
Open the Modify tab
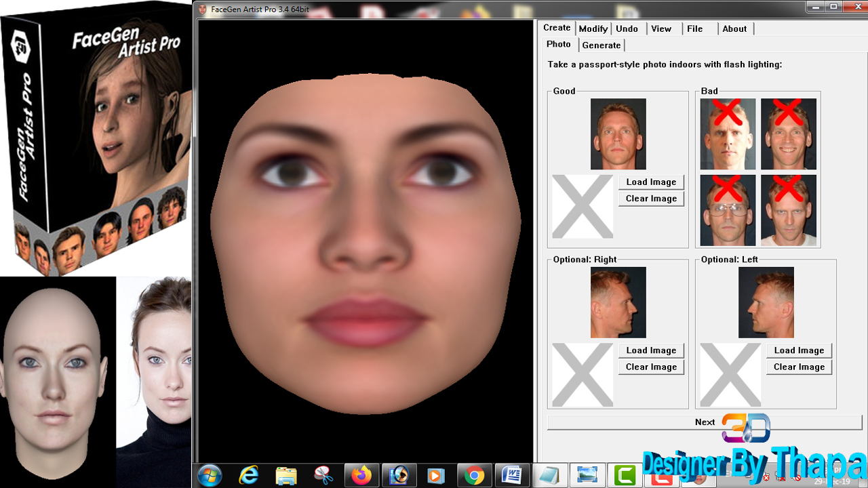593,28
